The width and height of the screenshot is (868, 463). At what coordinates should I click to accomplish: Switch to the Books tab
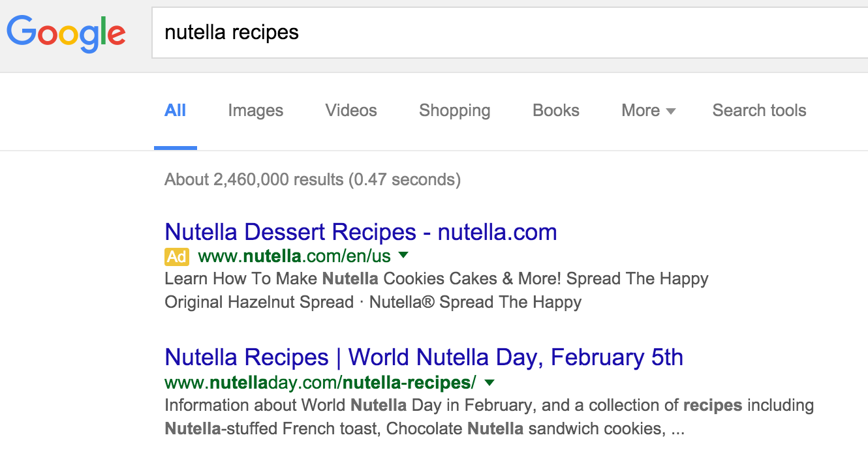tap(556, 111)
